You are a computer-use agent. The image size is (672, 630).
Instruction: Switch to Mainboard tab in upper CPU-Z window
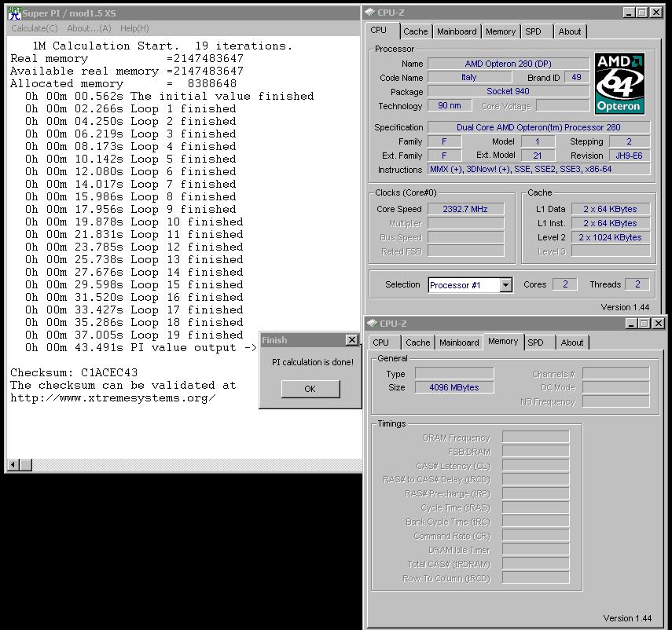click(457, 31)
